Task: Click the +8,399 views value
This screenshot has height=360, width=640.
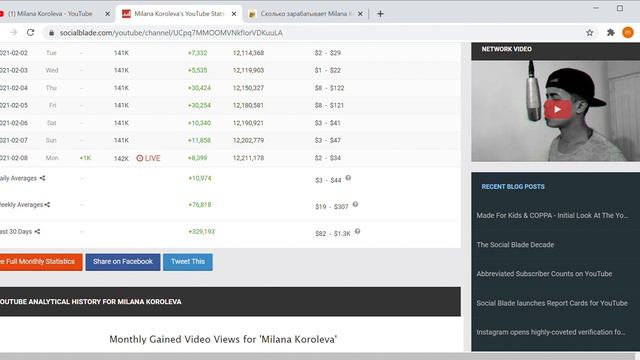Action: pos(198,158)
